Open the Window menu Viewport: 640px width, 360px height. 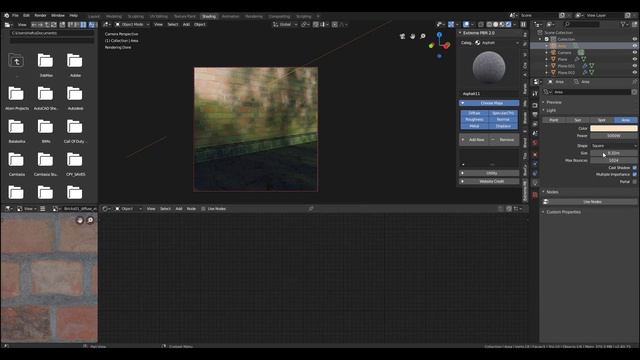pos(58,16)
